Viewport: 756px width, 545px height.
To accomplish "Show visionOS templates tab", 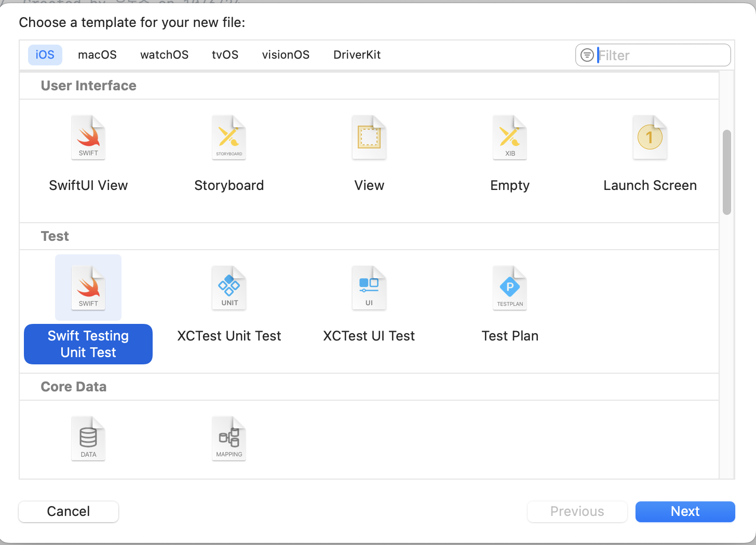I will (286, 55).
